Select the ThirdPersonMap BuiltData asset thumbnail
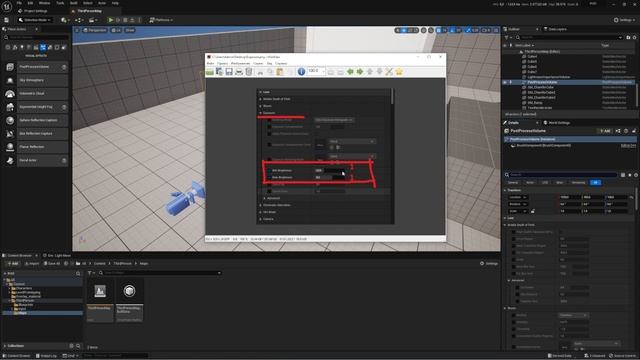This screenshot has height=360, width=640. (129, 300)
